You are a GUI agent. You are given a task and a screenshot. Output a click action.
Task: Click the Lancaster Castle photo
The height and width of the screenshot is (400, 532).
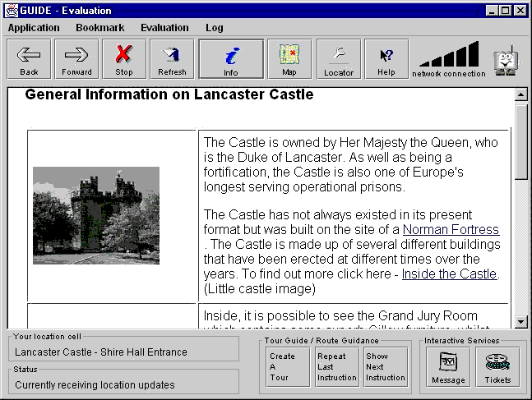pyautogui.click(x=96, y=215)
